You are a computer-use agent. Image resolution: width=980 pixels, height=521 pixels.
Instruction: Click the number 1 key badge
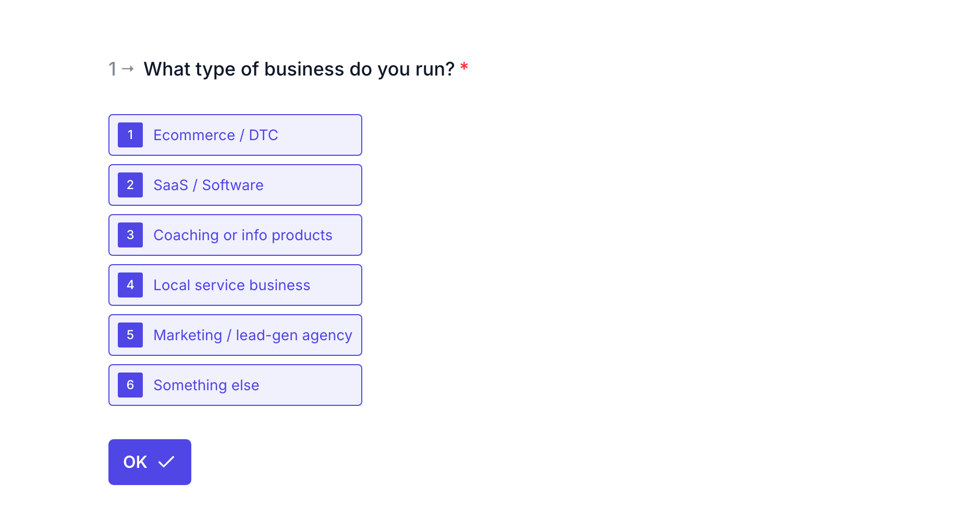pyautogui.click(x=130, y=135)
